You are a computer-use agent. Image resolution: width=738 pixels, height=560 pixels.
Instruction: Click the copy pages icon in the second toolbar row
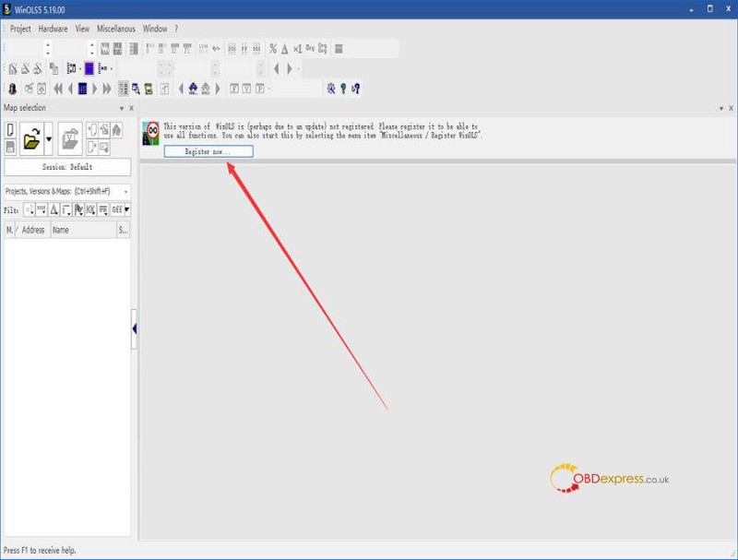[x=54, y=68]
